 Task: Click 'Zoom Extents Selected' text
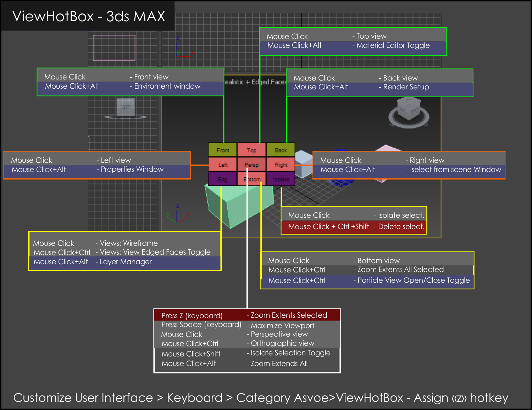[x=289, y=315]
